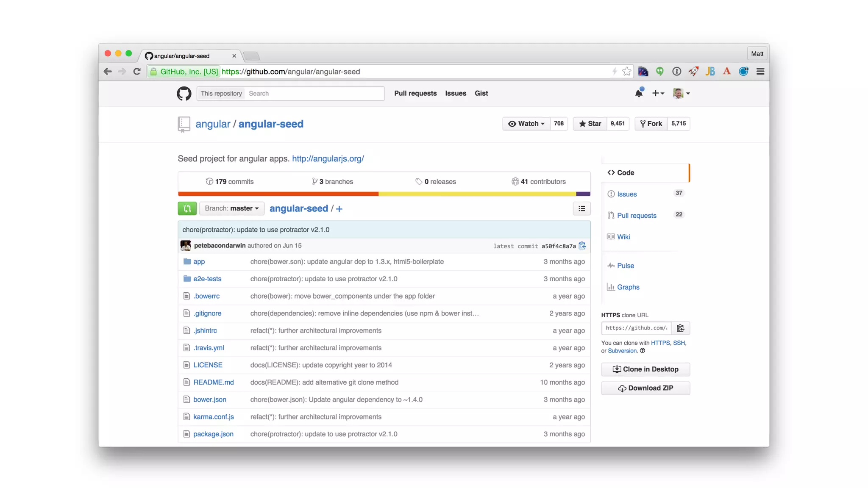Go forward in browser history
The image size is (868, 488).
pyautogui.click(x=122, y=72)
